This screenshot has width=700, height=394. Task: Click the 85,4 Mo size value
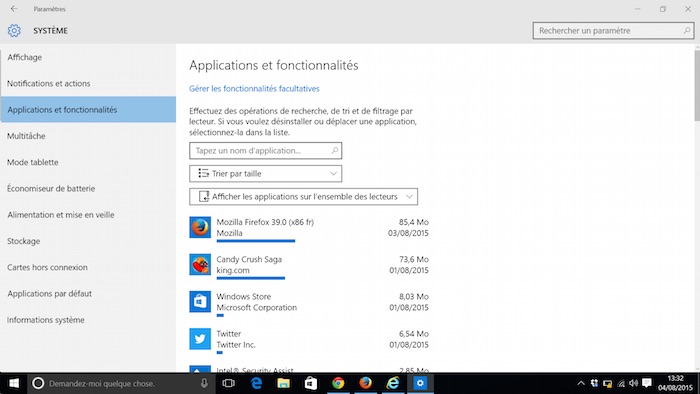coord(414,222)
